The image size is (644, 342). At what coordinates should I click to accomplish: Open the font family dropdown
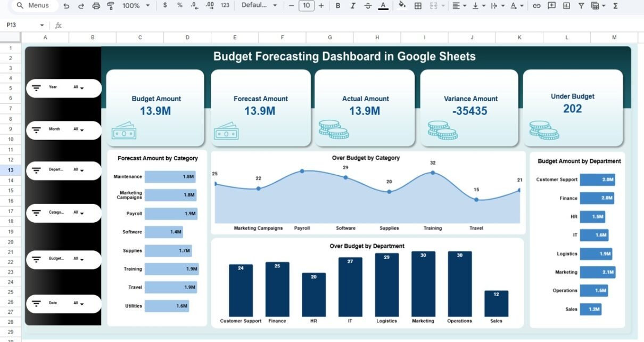point(259,5)
